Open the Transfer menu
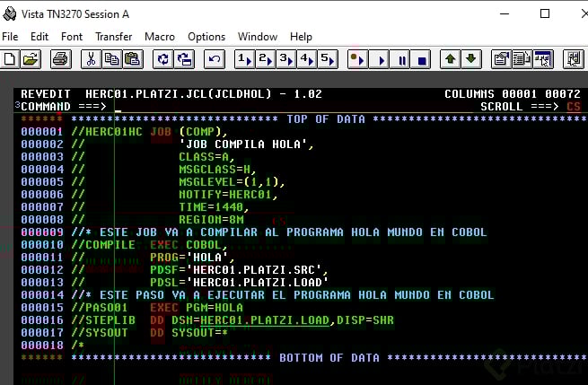 pyautogui.click(x=114, y=37)
